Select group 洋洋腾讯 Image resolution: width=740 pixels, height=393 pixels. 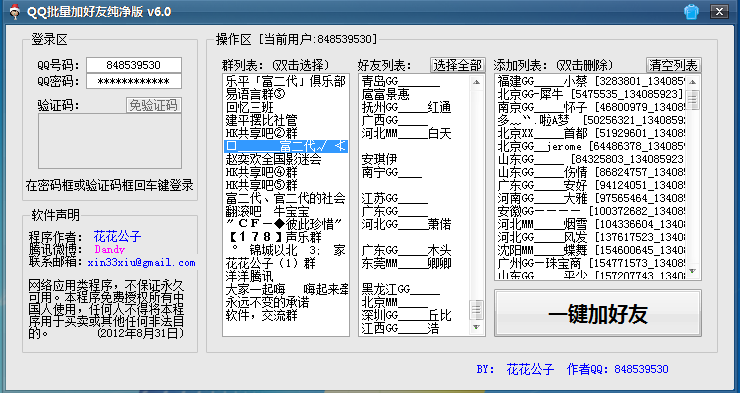pyautogui.click(x=286, y=276)
